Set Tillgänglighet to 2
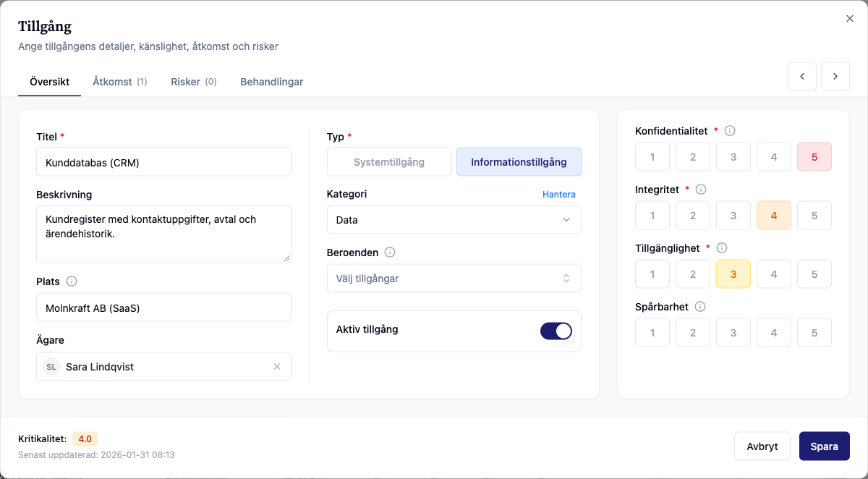 (x=693, y=274)
